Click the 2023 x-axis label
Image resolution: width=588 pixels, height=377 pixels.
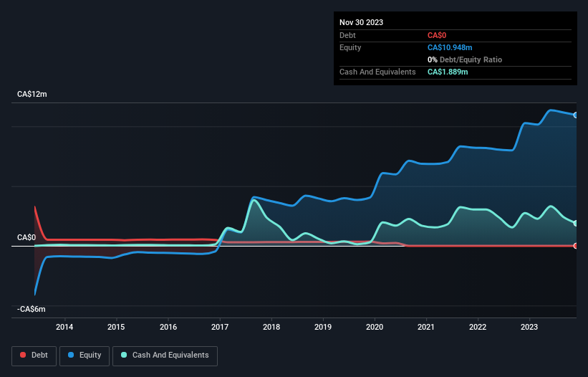tap(529, 327)
